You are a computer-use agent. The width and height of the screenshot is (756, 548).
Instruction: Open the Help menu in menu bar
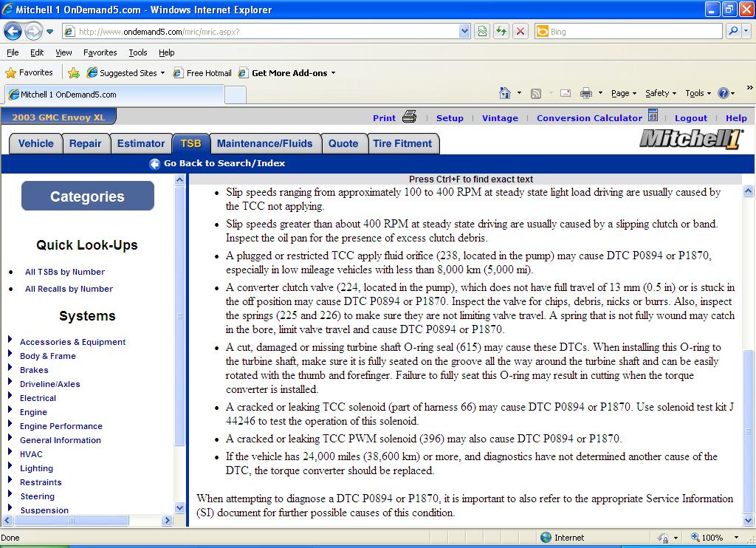point(166,52)
